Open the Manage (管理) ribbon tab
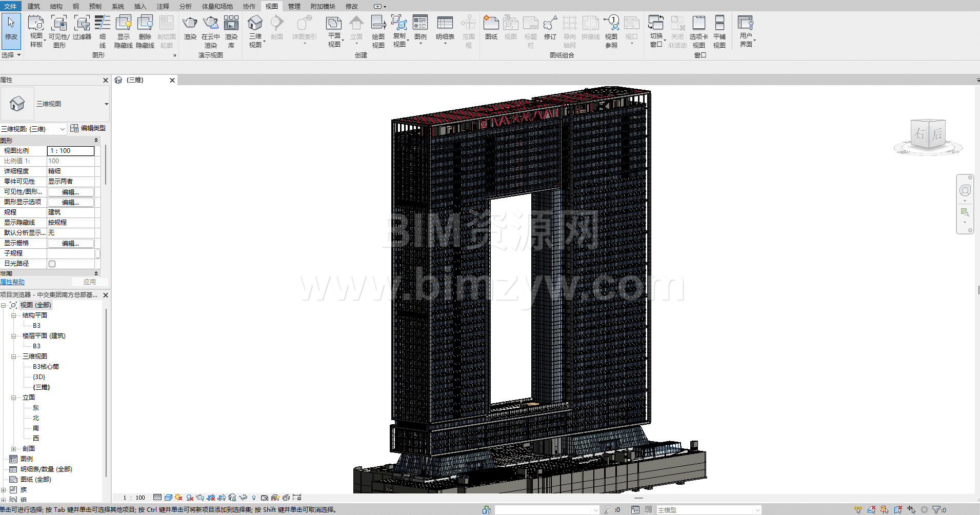 294,6
